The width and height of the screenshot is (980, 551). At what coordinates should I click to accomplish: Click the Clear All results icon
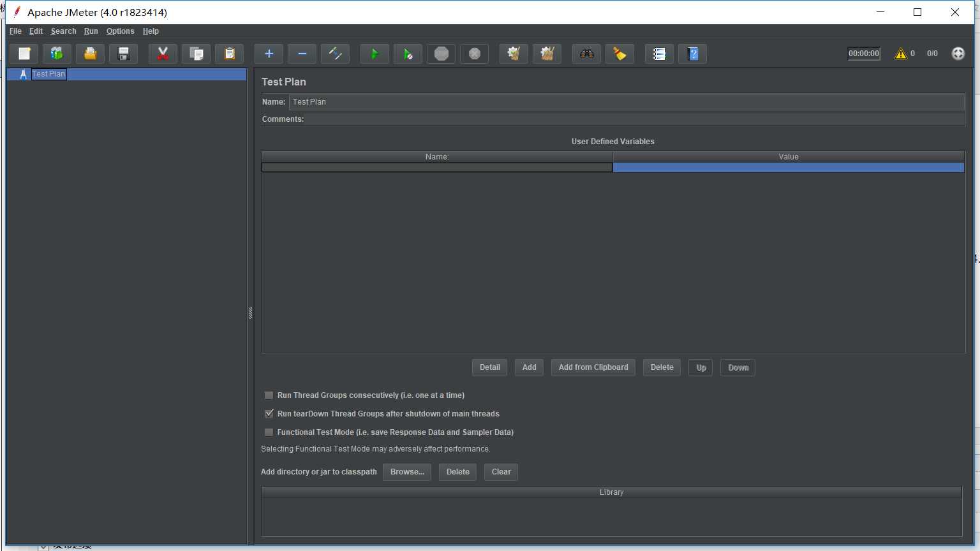[x=547, y=54]
